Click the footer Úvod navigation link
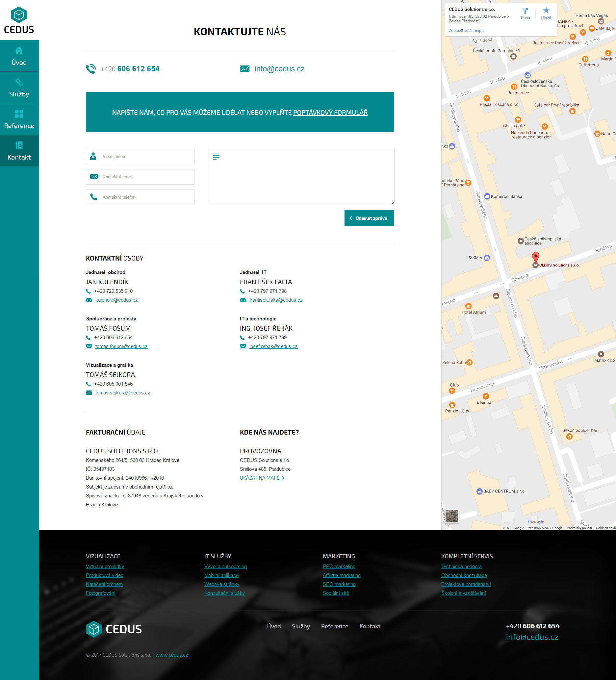616x680 pixels. click(274, 626)
